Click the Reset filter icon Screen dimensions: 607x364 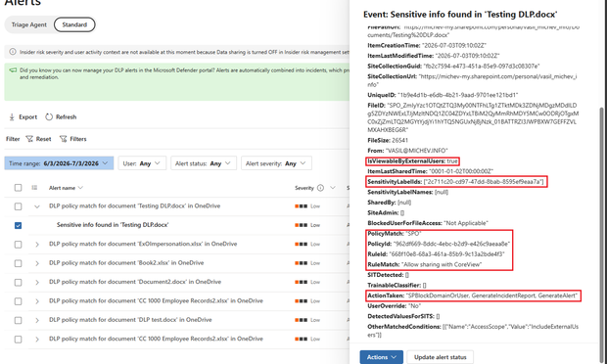29,139
